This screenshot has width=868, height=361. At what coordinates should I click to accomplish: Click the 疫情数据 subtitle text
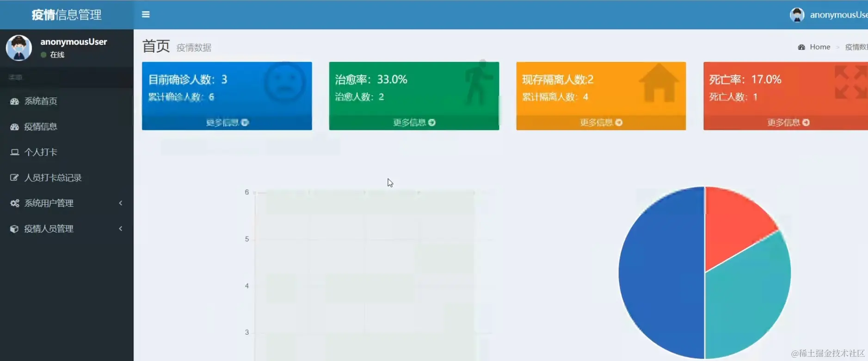click(194, 48)
